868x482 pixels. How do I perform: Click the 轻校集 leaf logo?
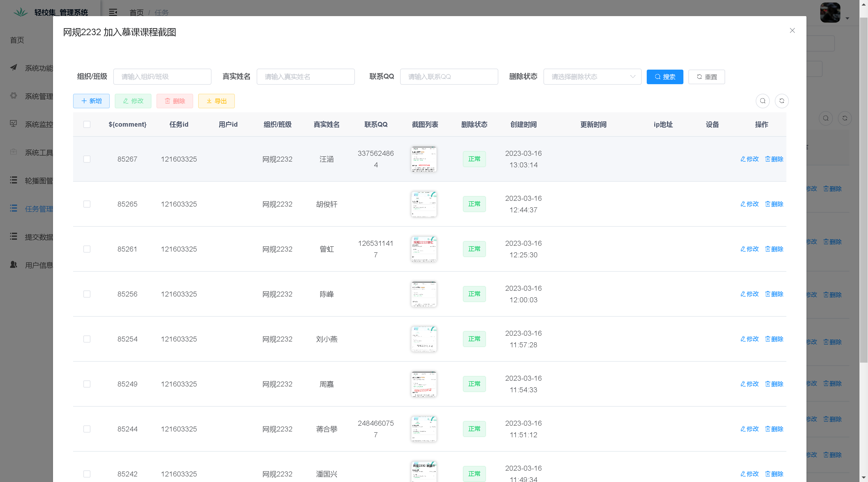coord(21,12)
